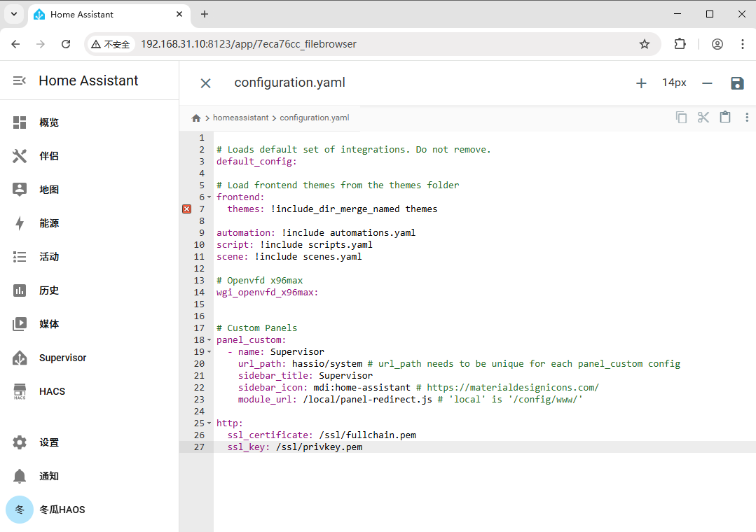Screen dimensions: 756x532
Task: Collapse the name Supervisor item on line 19
Action: pyautogui.click(x=209, y=352)
